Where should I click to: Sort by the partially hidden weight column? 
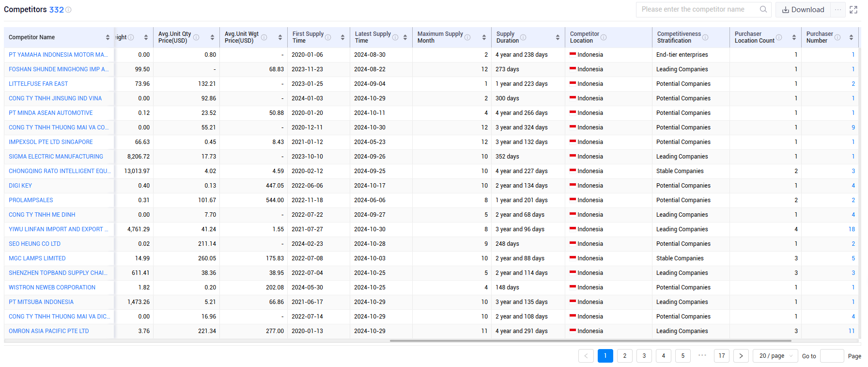(146, 37)
